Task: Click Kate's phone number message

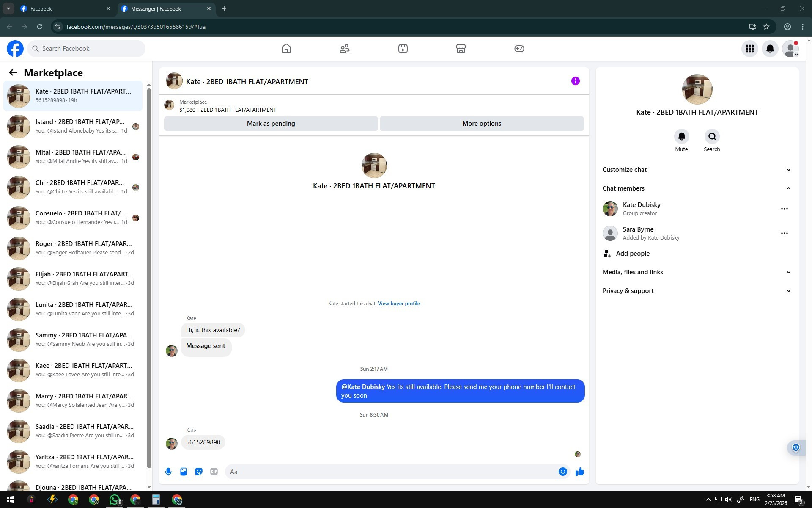Action: click(x=203, y=442)
